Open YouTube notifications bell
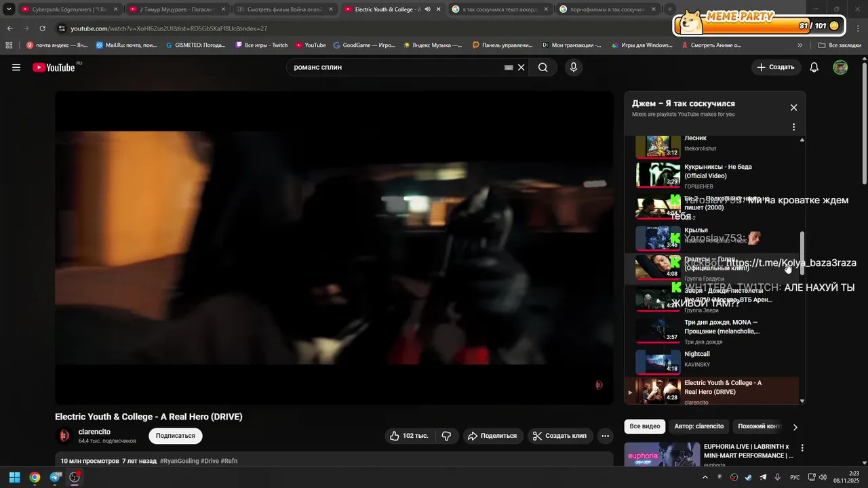 click(814, 68)
